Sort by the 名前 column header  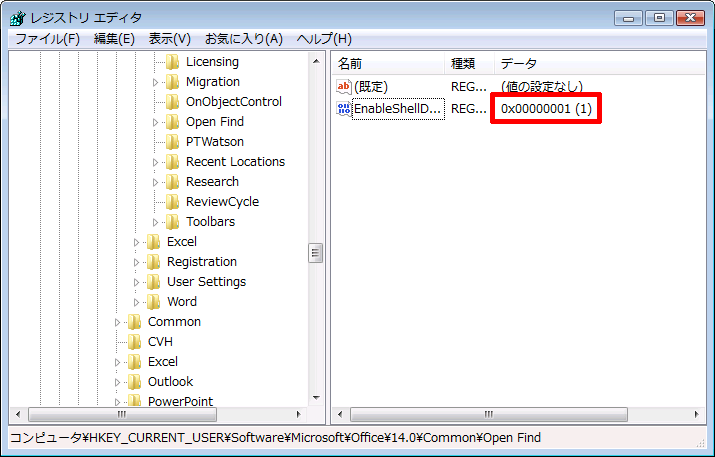pos(388,63)
